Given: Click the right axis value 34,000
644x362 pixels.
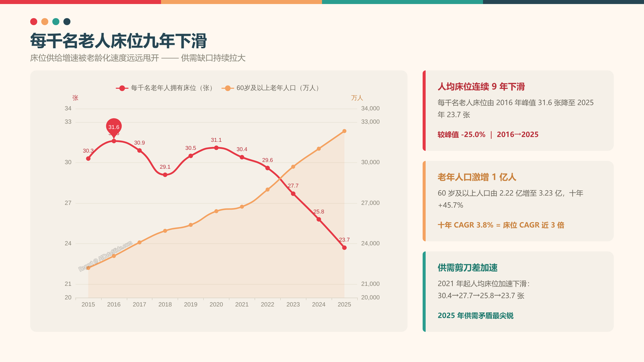Looking at the screenshot, I should [371, 109].
